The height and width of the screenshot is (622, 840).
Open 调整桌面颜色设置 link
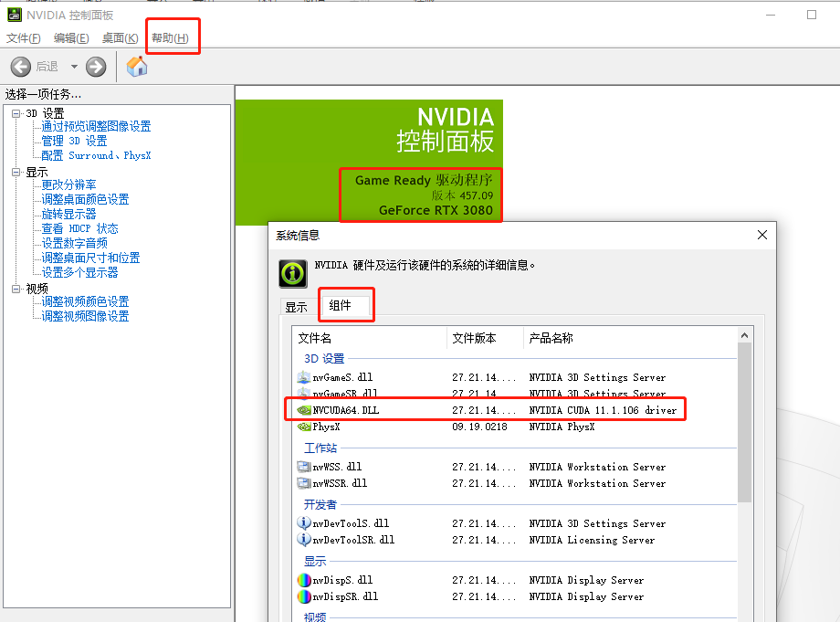(85, 199)
